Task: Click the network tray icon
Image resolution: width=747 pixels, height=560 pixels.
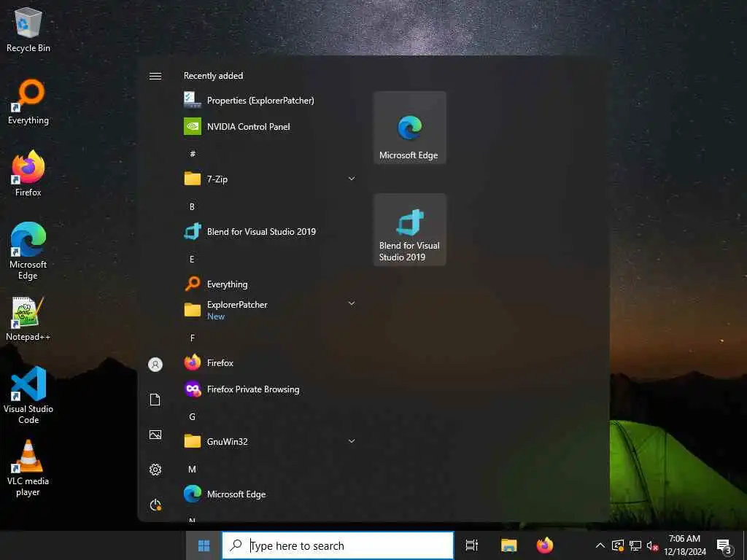Action: [x=635, y=545]
